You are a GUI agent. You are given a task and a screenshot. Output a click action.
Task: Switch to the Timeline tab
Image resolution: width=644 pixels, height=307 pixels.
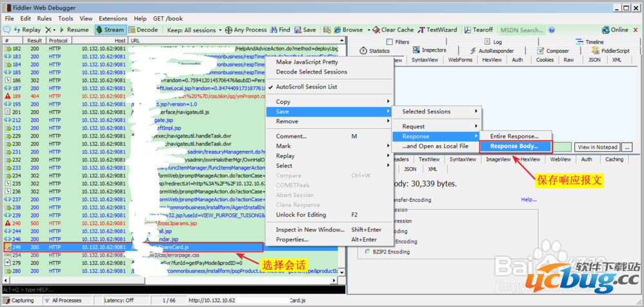[x=590, y=41]
